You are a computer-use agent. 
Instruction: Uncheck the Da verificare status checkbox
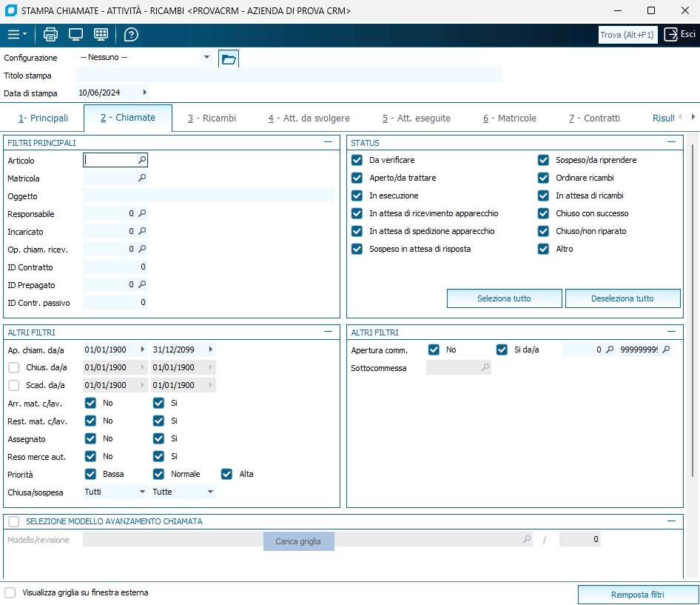click(x=357, y=160)
